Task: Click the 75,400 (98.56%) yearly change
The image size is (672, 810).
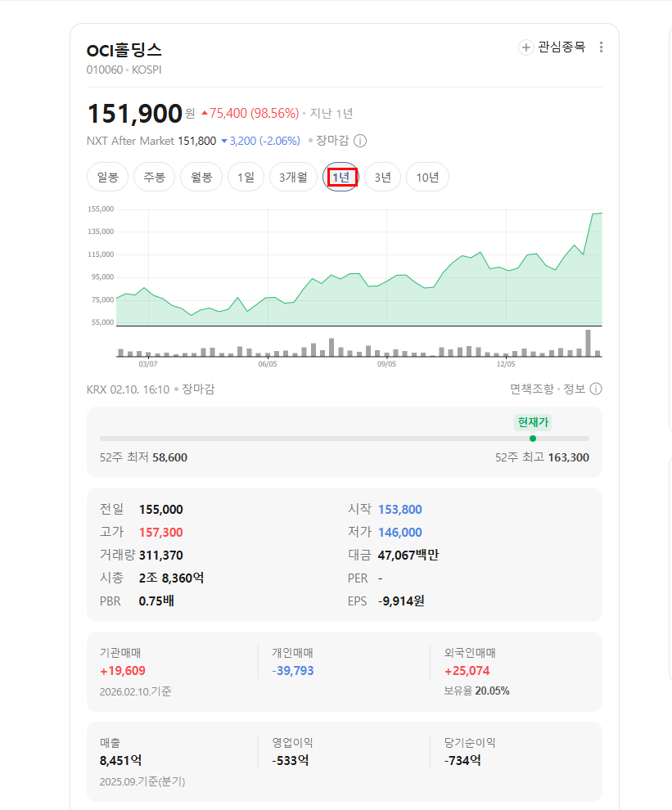Action: coord(250,114)
